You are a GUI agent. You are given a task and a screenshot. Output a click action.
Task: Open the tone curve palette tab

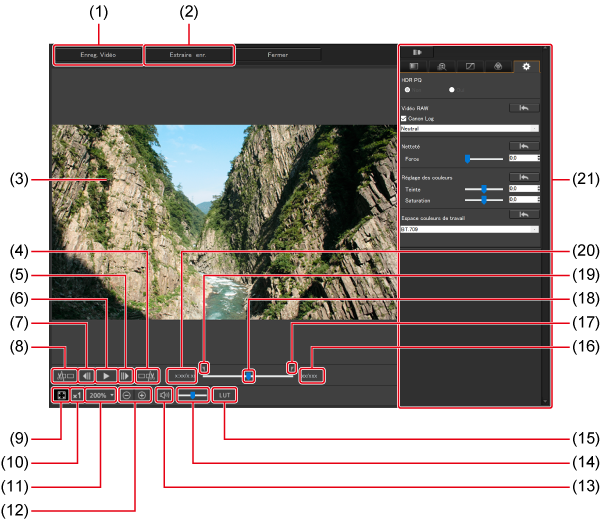470,66
